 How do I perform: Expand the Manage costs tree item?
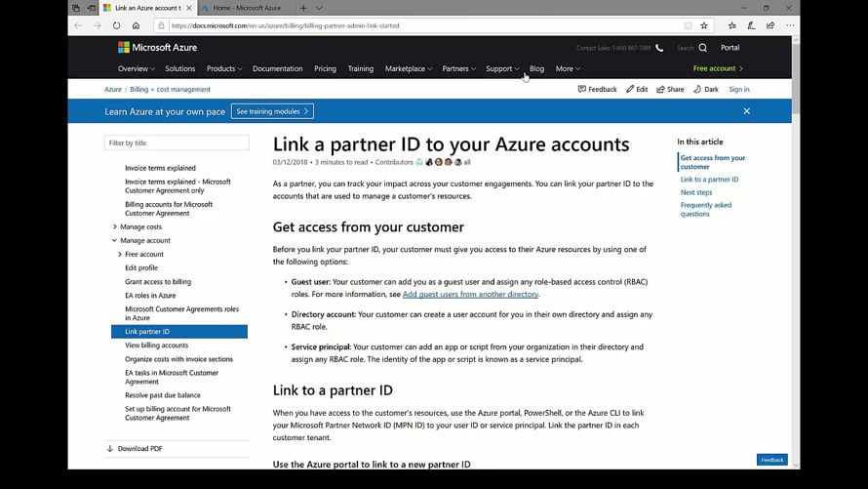point(115,226)
